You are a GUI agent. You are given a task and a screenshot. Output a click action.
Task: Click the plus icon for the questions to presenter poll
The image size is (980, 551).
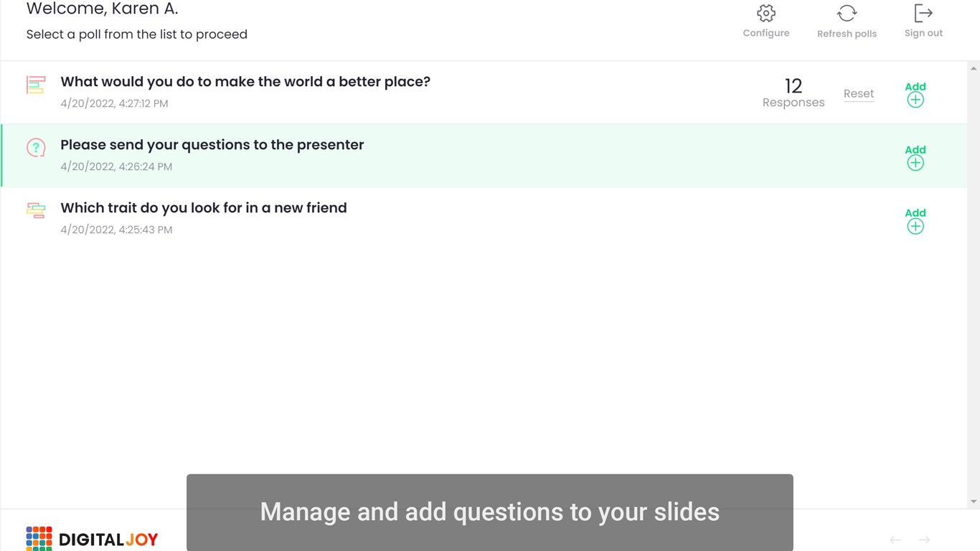pyautogui.click(x=915, y=164)
